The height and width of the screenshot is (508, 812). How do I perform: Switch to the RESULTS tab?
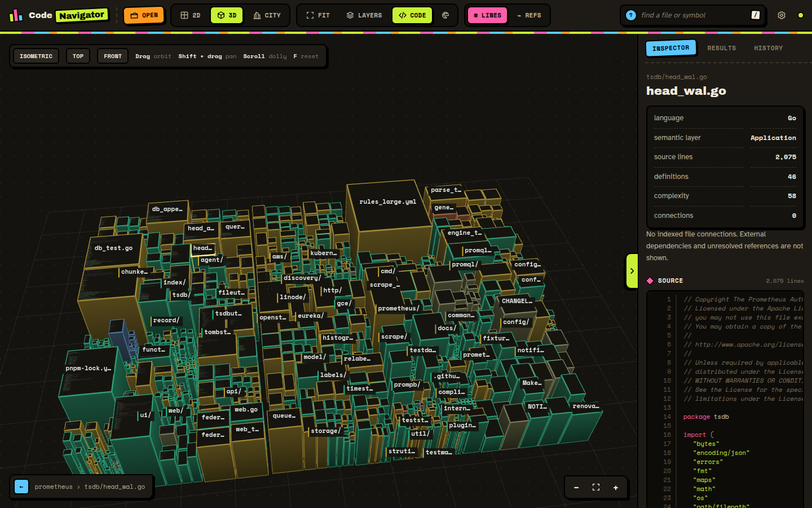721,48
